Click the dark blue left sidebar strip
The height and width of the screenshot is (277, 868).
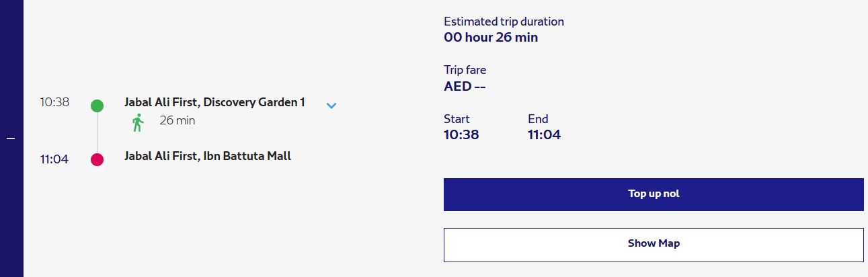tap(11, 138)
